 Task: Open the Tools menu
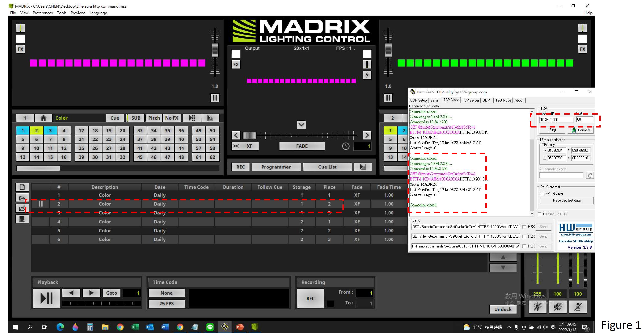[61, 13]
